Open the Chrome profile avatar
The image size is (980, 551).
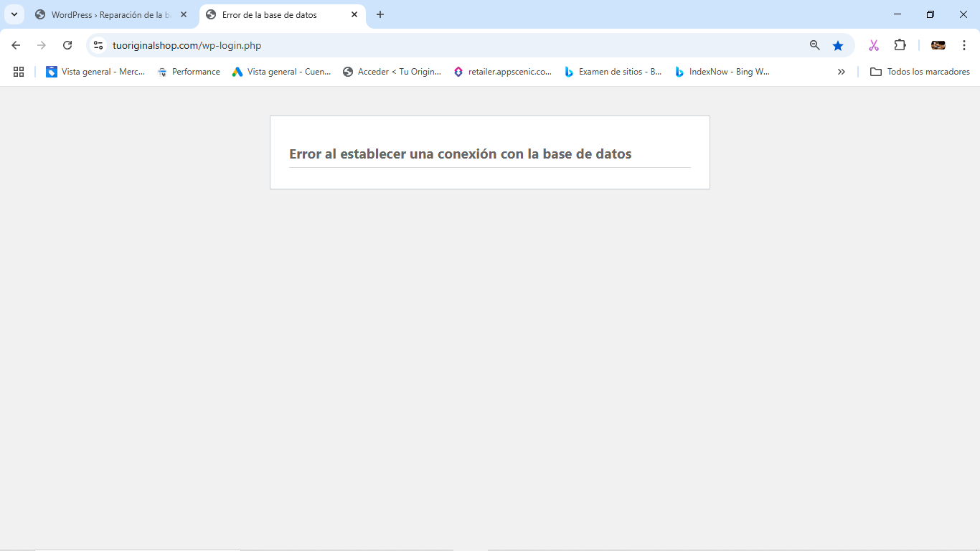[938, 45]
